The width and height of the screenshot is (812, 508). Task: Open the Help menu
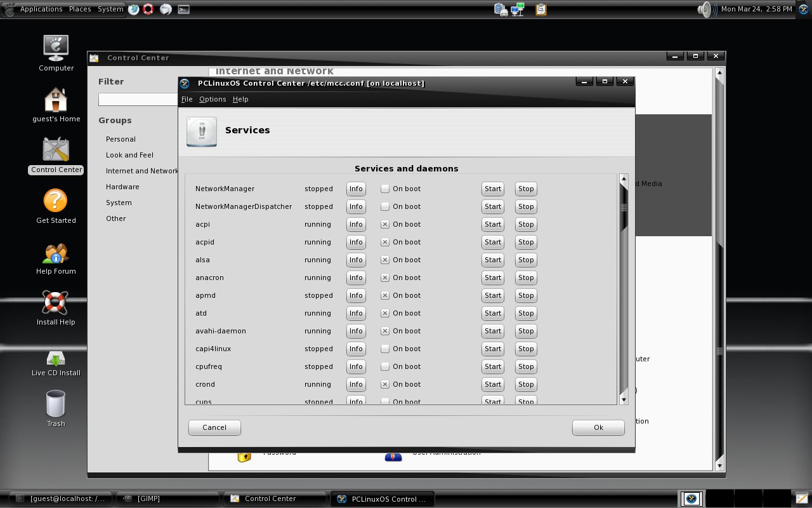click(240, 99)
